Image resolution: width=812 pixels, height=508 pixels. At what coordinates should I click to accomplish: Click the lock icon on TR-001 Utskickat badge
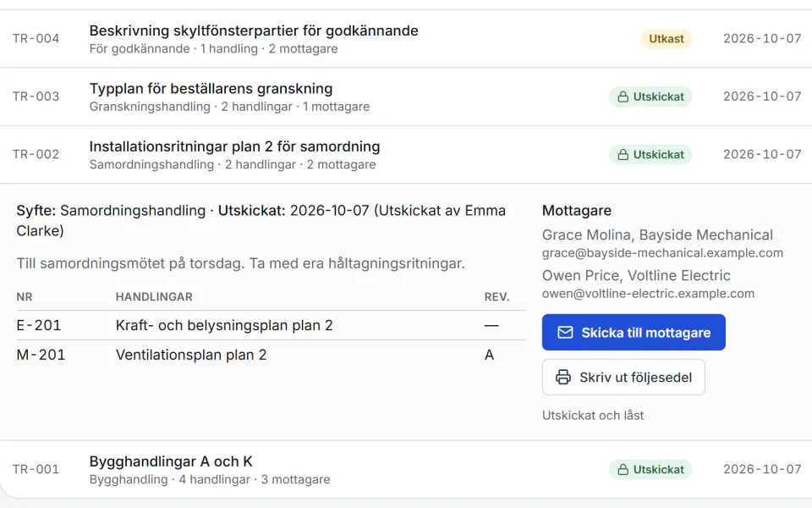623,470
